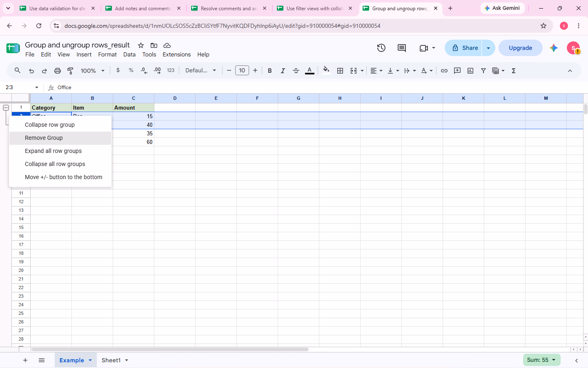The width and height of the screenshot is (588, 368).
Task: Open the Example sheet tab menu arrow
Action: pos(90,360)
